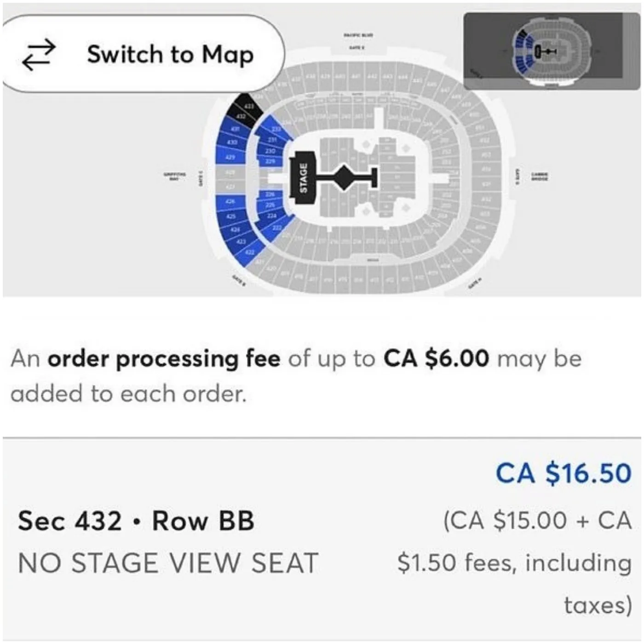The height and width of the screenshot is (644, 644).
Task: Select section 426 in the upper bowl
Action: click(x=231, y=201)
